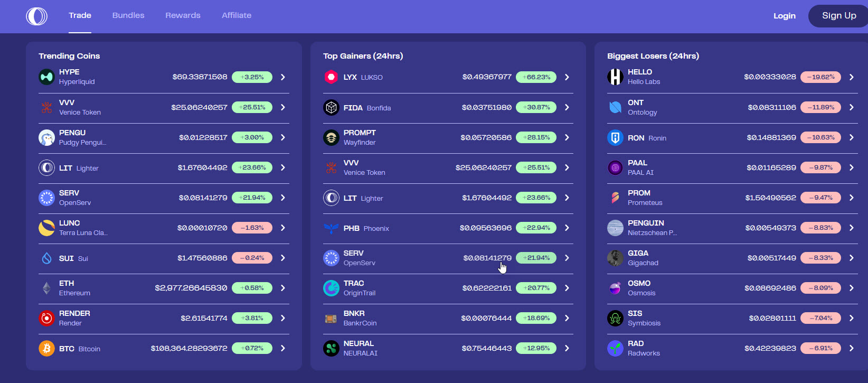Click the PROM Prometeus icon
Image resolution: width=868 pixels, height=383 pixels.
(x=615, y=198)
